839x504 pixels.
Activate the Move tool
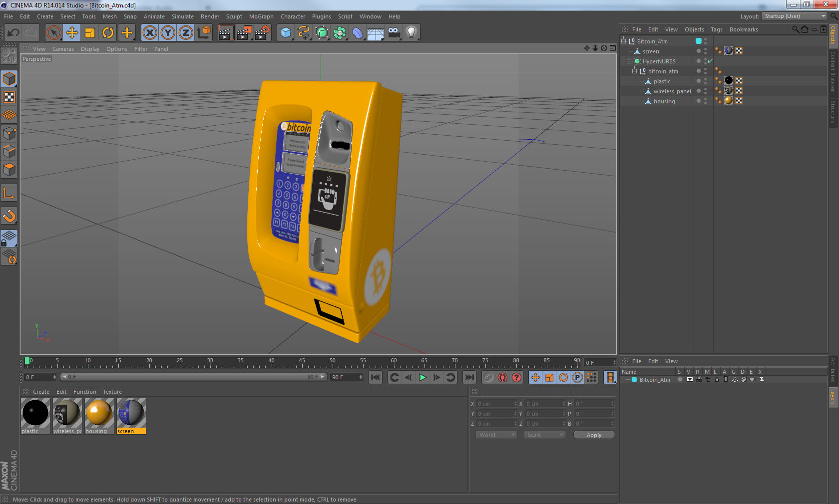point(72,33)
